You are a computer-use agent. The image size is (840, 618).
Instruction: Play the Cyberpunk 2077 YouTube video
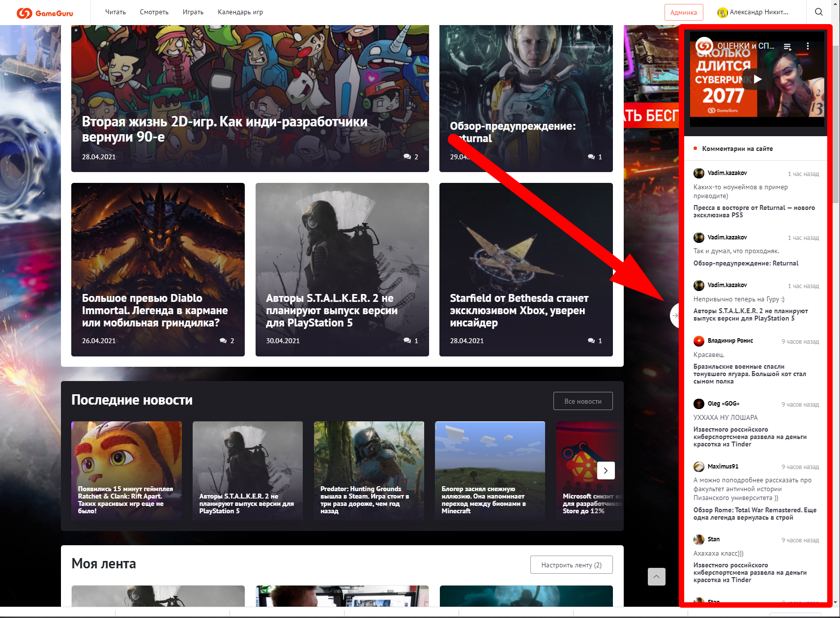tap(757, 79)
